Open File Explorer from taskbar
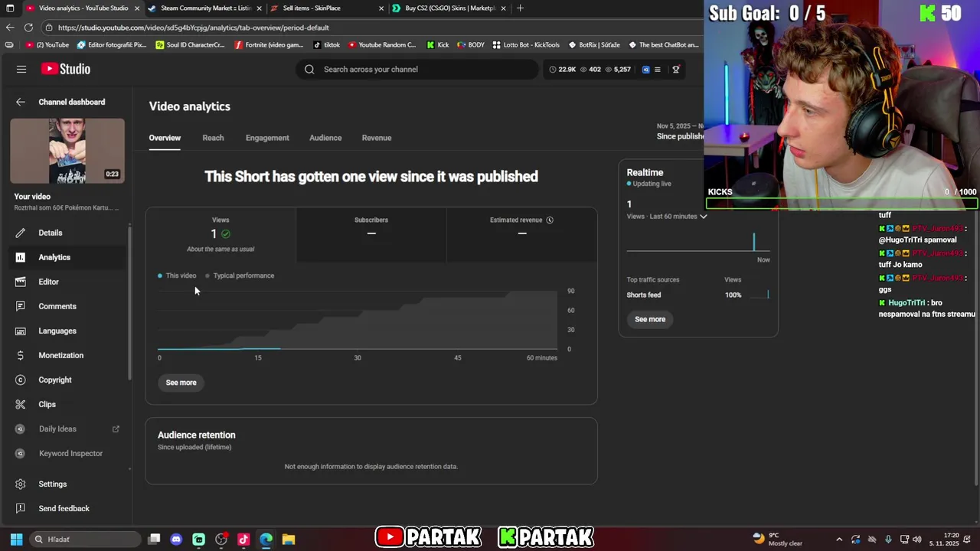 tap(288, 540)
